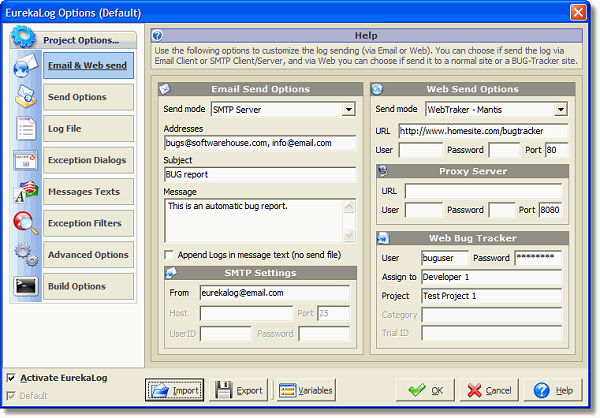Toggle the Default checkbox

[11, 396]
